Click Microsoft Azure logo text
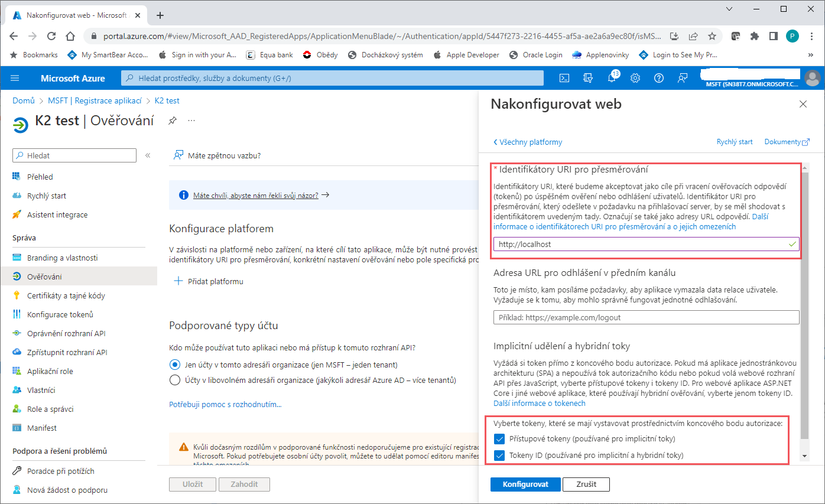Screen dimensions: 825x504 (73, 78)
